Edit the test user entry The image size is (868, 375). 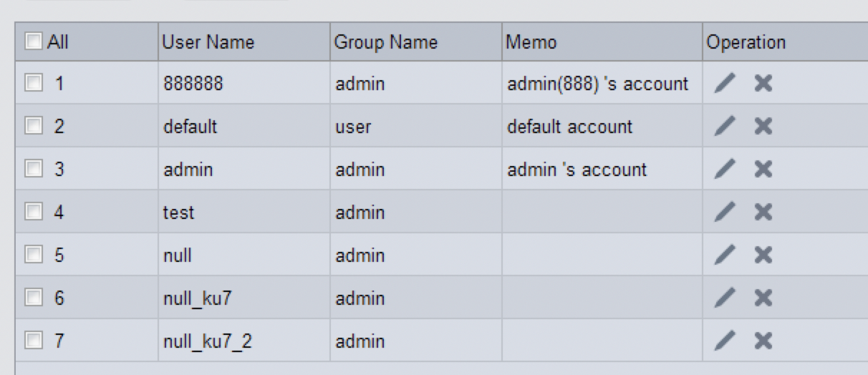tap(725, 213)
